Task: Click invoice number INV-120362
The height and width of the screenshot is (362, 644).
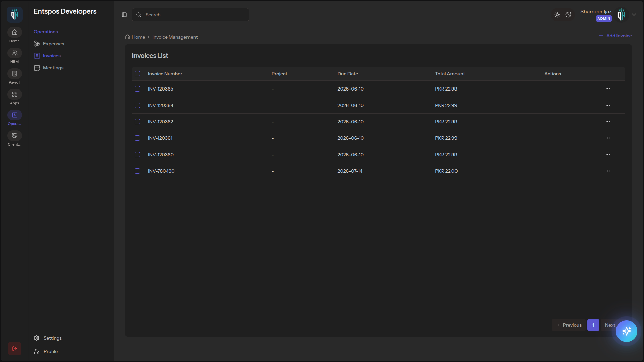Action: point(161,122)
